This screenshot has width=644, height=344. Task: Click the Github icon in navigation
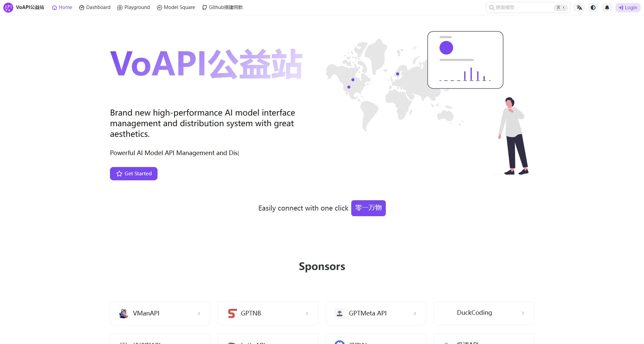tap(204, 8)
